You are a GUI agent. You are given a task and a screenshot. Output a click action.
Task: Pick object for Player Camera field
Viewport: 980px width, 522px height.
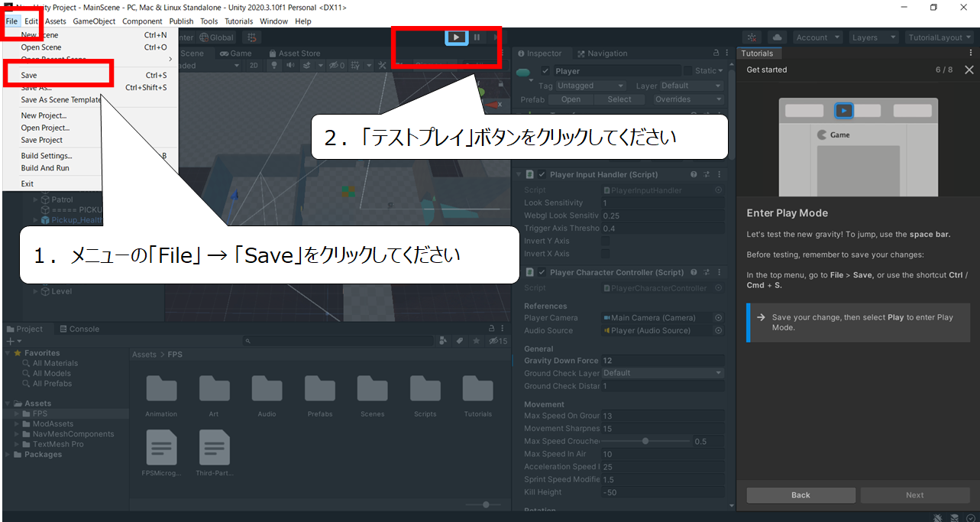(718, 318)
